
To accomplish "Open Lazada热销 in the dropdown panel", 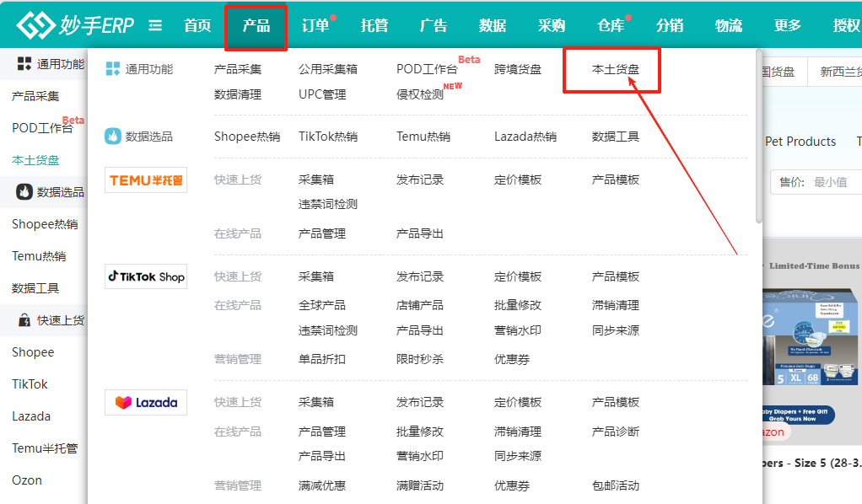I will (525, 137).
